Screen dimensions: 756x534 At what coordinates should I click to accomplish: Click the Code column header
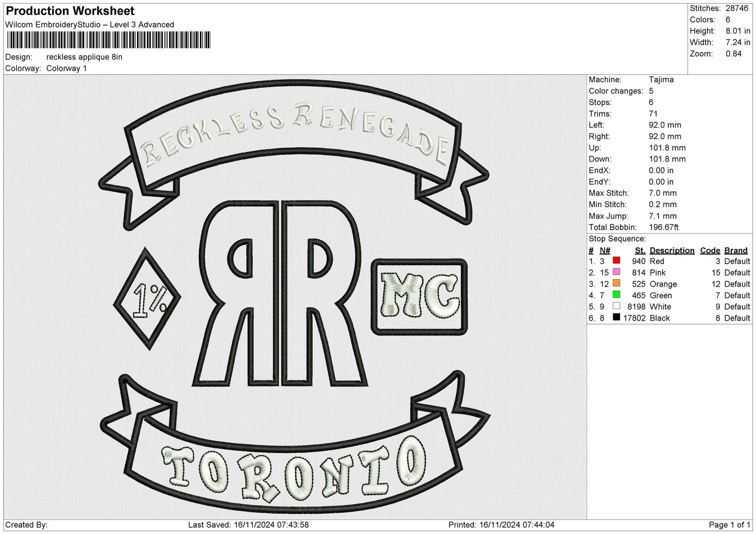pyautogui.click(x=710, y=251)
